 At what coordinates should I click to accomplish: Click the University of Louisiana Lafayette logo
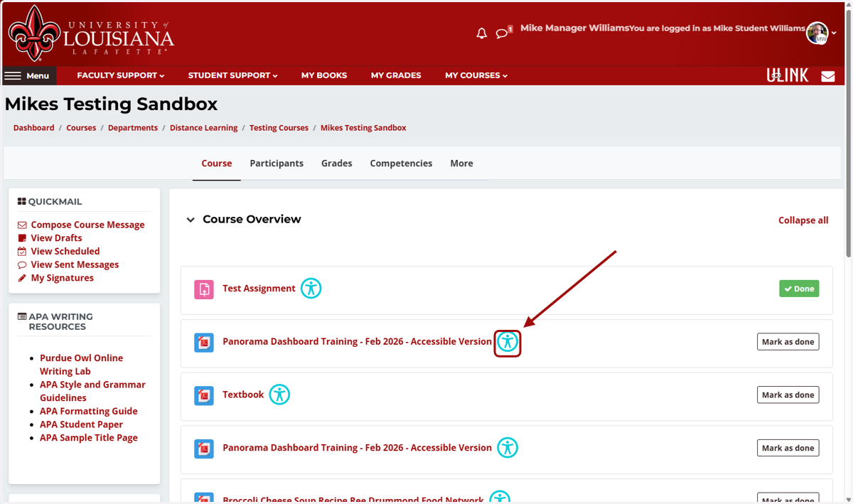coord(91,33)
